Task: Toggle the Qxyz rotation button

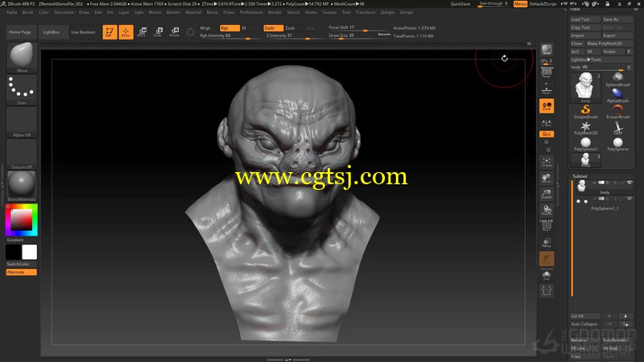Action: (547, 134)
